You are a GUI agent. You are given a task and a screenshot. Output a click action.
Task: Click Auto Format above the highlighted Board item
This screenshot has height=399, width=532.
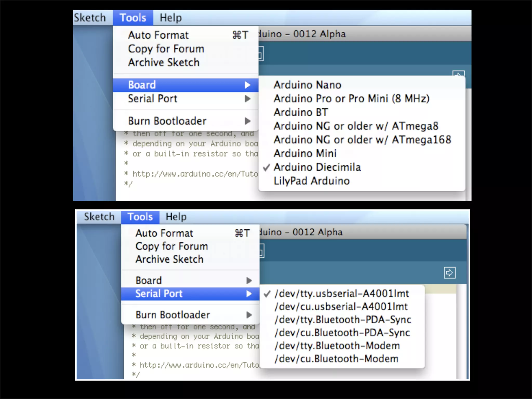click(158, 35)
